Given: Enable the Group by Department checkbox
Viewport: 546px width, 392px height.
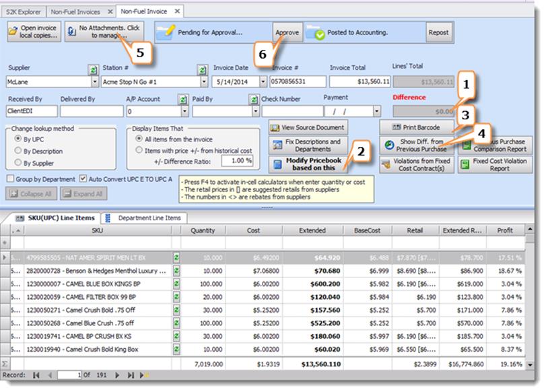Looking at the screenshot, I should pyautogui.click(x=10, y=179).
